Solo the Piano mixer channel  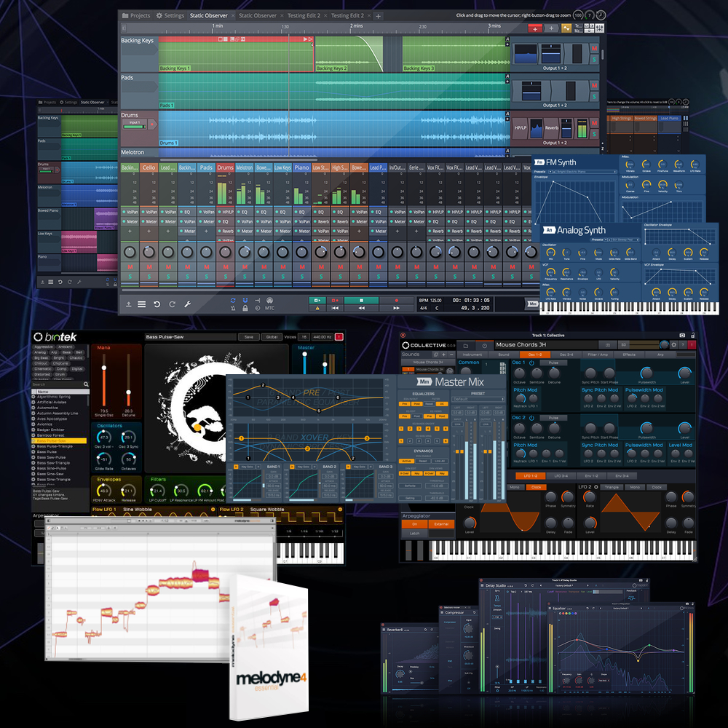coord(302,276)
